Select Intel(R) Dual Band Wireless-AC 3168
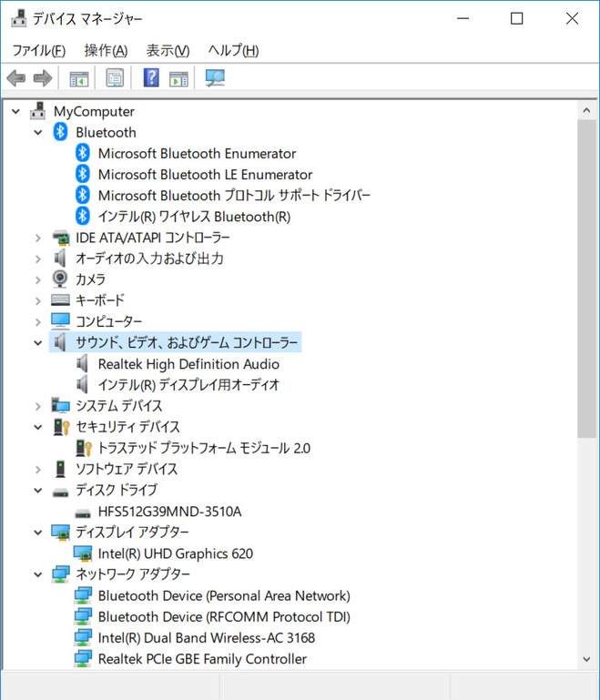The height and width of the screenshot is (700, 600). pos(207,638)
